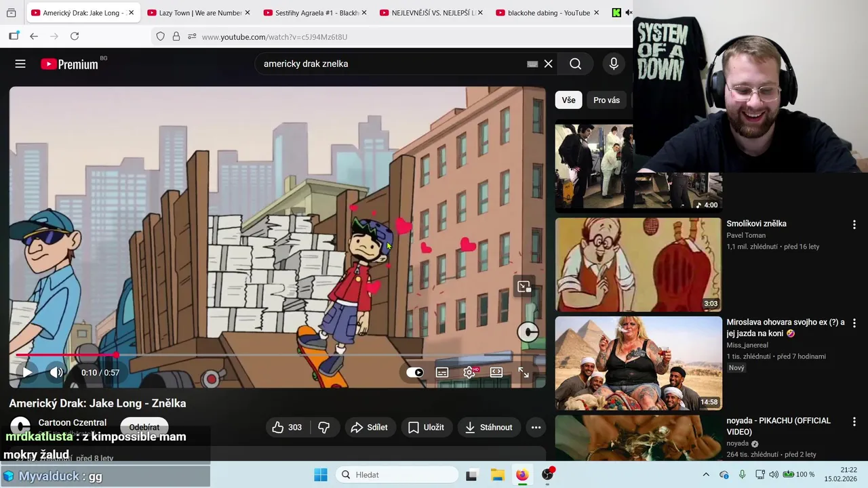Open options menu for Miroslava ohovara video
868x488 pixels.
[854, 323]
